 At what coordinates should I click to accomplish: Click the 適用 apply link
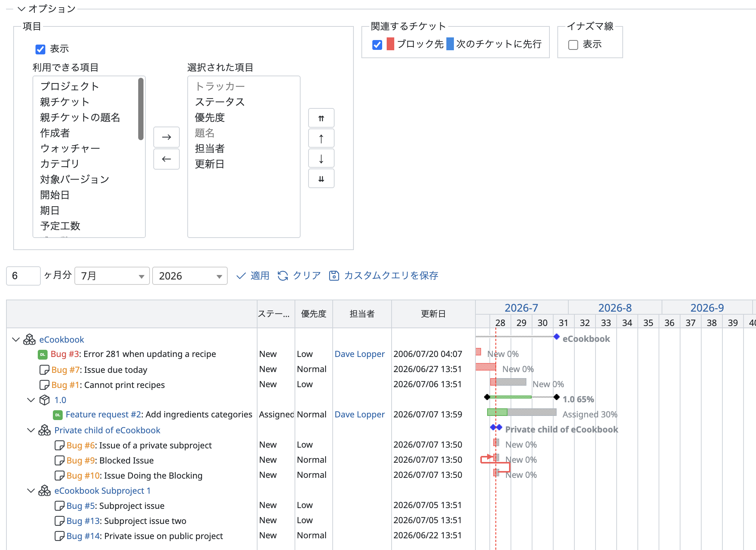260,276
